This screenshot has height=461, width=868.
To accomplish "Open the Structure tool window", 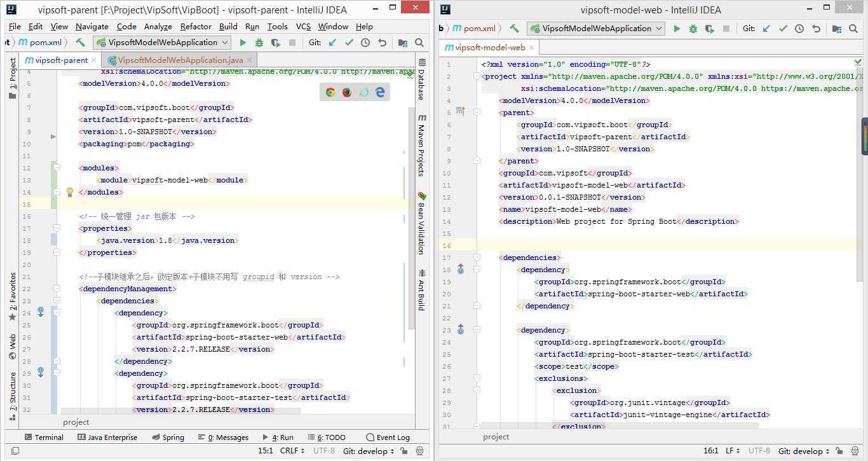I will [x=13, y=397].
